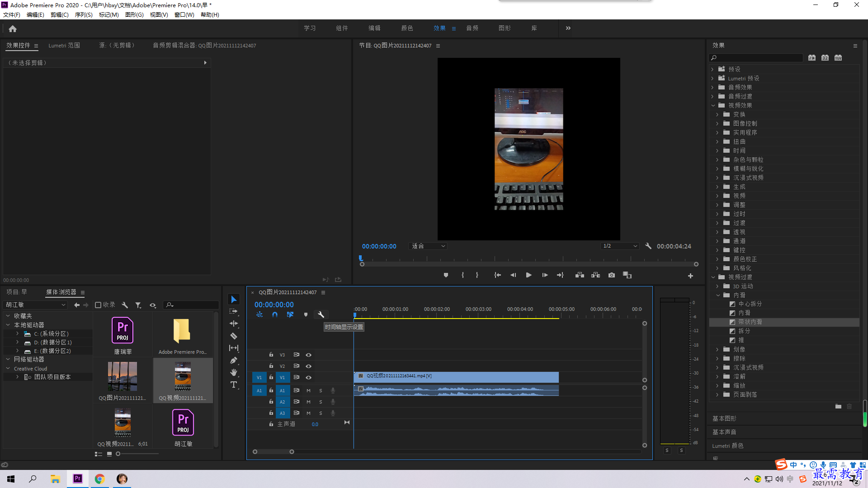Select the Pen tool
The width and height of the screenshot is (868, 488).
[x=234, y=360]
